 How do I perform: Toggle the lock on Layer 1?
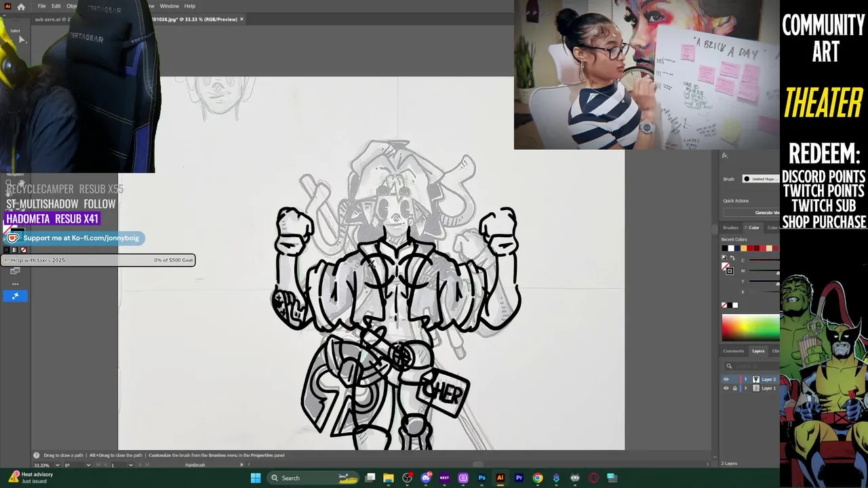[734, 388]
